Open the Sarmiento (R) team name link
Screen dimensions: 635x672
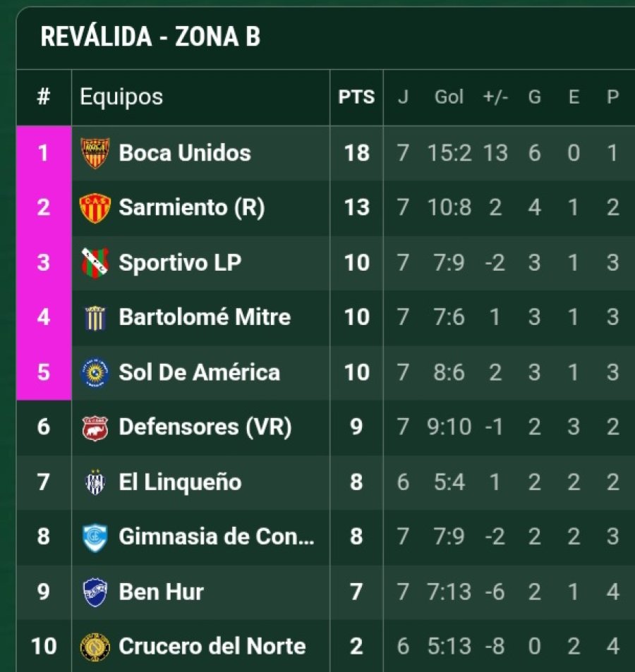[x=191, y=208]
